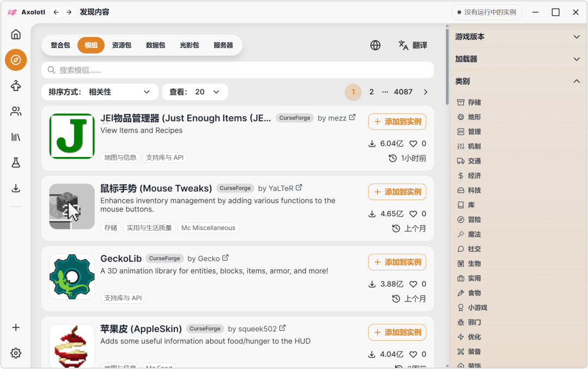Screen dimensions: 588x369
Task: Add GeckoLib to an instance
Action: pos(397,262)
